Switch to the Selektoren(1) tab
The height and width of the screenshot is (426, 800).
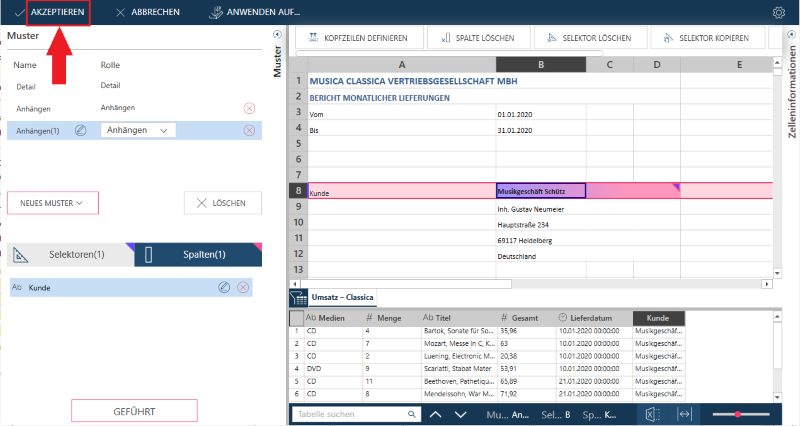pyautogui.click(x=70, y=255)
